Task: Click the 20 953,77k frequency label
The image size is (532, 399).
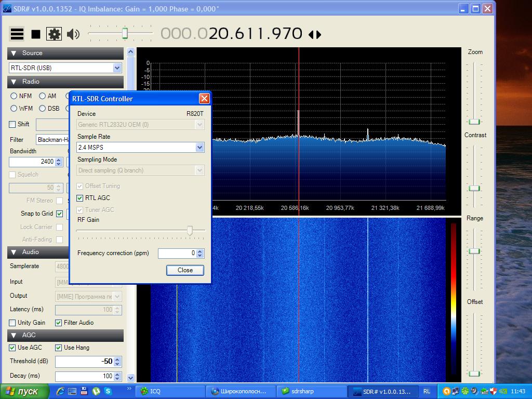Action: point(340,208)
